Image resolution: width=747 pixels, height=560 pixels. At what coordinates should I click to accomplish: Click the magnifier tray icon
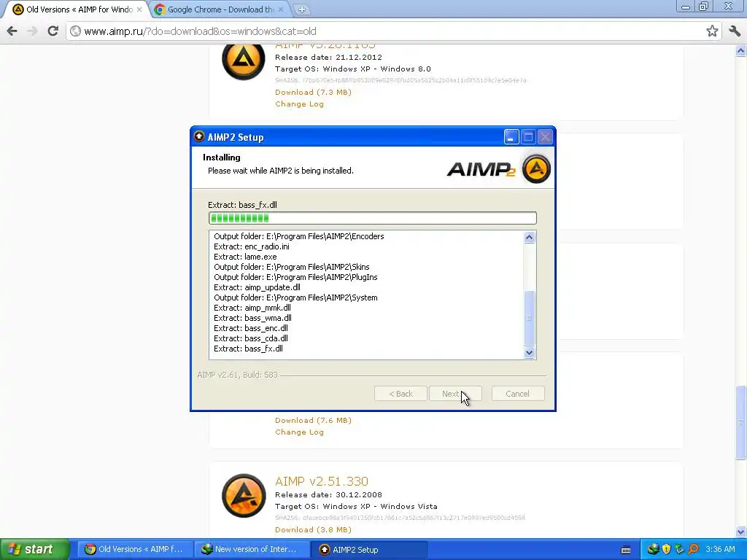point(693,549)
